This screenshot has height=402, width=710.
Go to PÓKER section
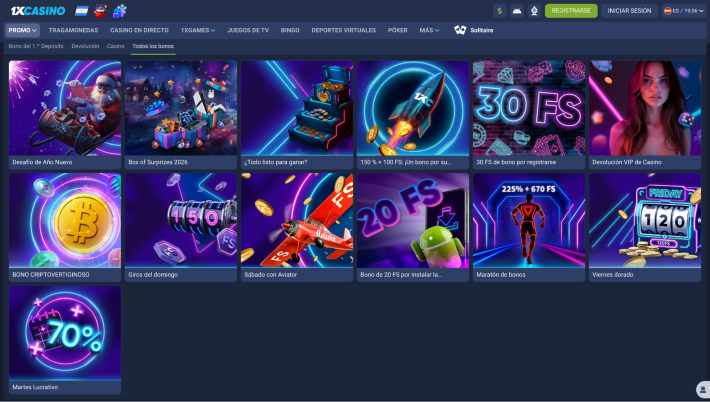(398, 30)
